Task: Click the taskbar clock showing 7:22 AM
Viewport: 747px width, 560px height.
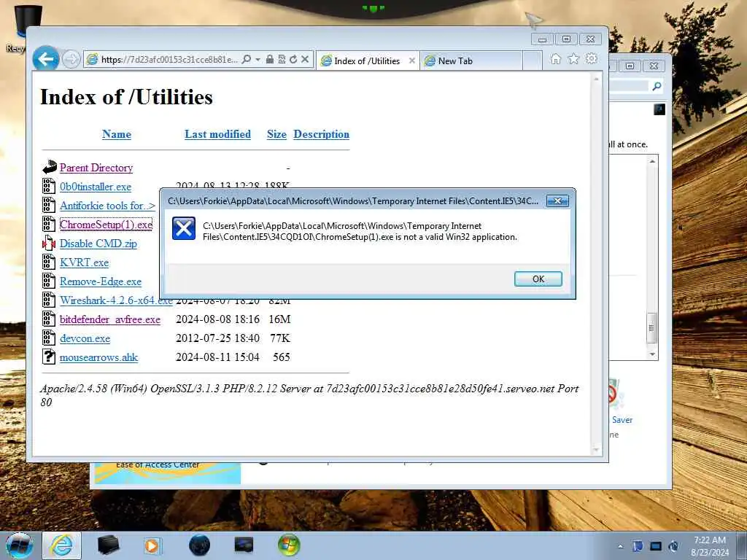Action: coord(710,546)
